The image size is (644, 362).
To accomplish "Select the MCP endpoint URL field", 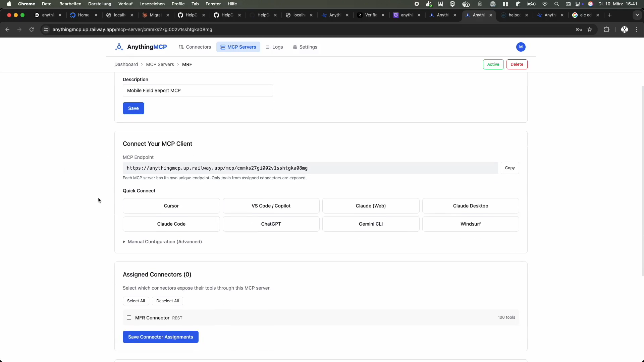I will 310,168.
